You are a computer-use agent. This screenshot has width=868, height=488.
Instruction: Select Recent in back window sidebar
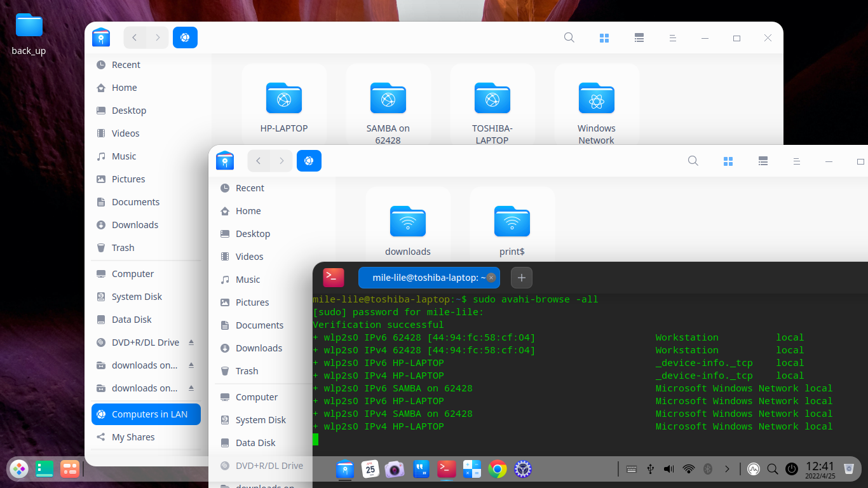coord(146,65)
